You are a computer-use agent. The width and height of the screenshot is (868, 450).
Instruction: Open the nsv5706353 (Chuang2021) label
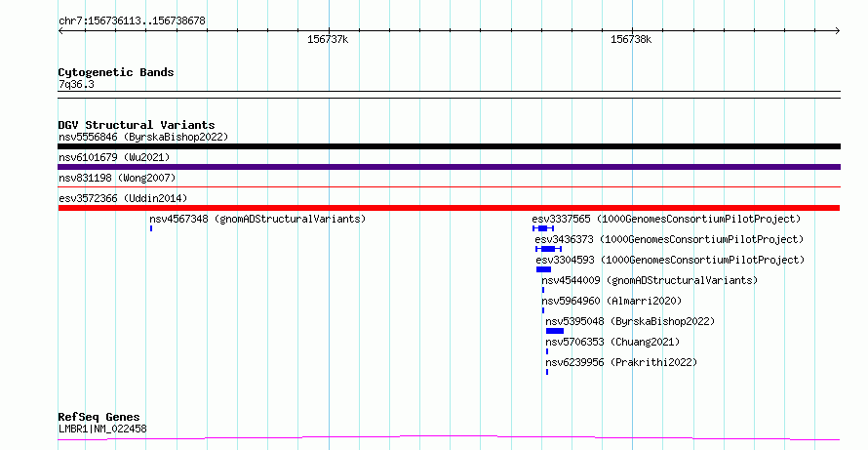click(x=612, y=342)
